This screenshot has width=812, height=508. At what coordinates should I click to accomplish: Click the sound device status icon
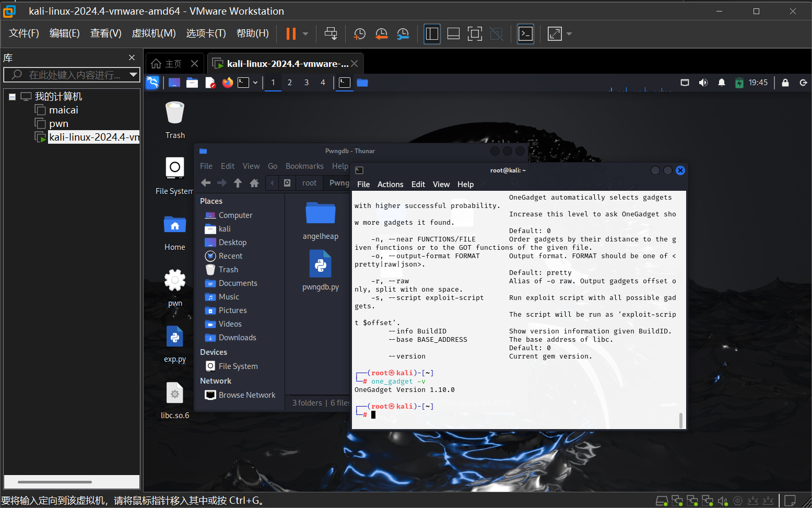click(723, 501)
